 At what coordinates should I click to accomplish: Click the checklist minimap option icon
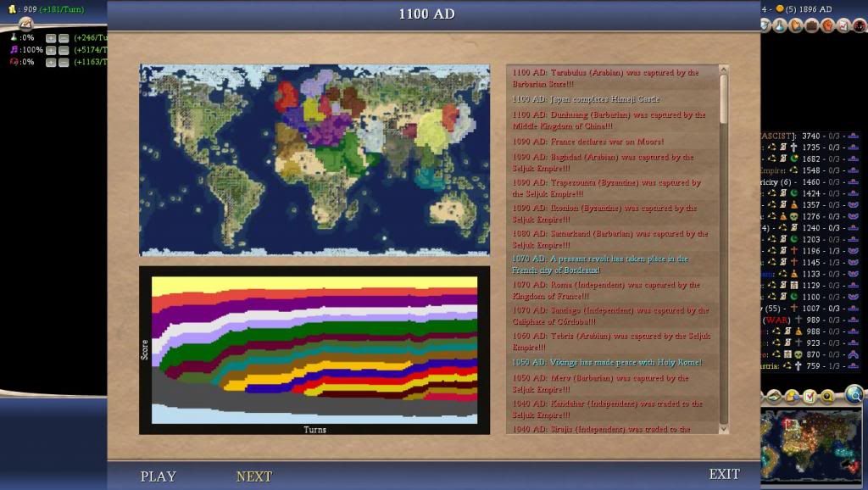[810, 397]
